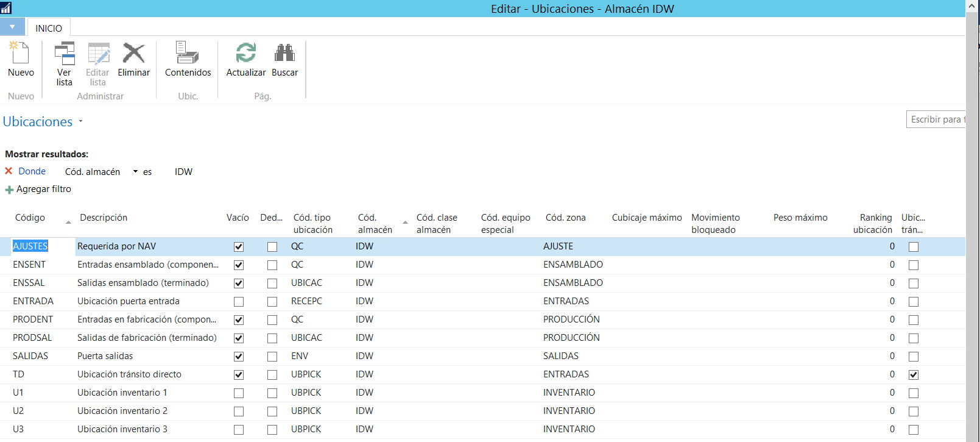Screen dimensions: 980x442
Task: Open the application menu dropdown arrow
Action: 12,27
